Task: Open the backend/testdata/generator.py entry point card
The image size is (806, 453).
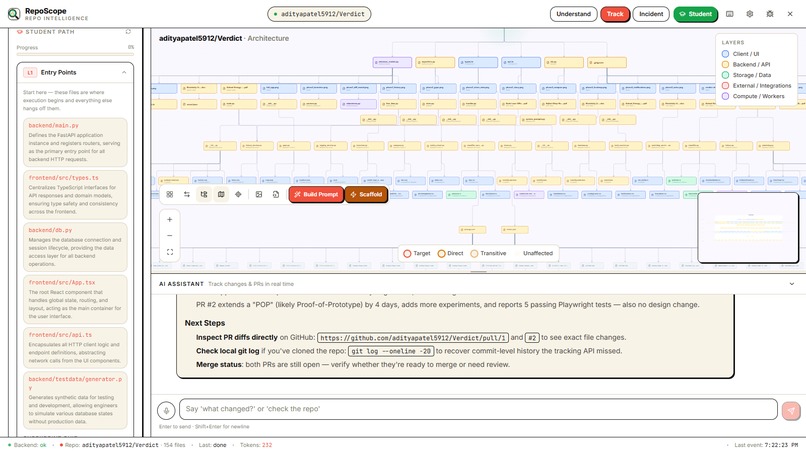Action: point(75,401)
